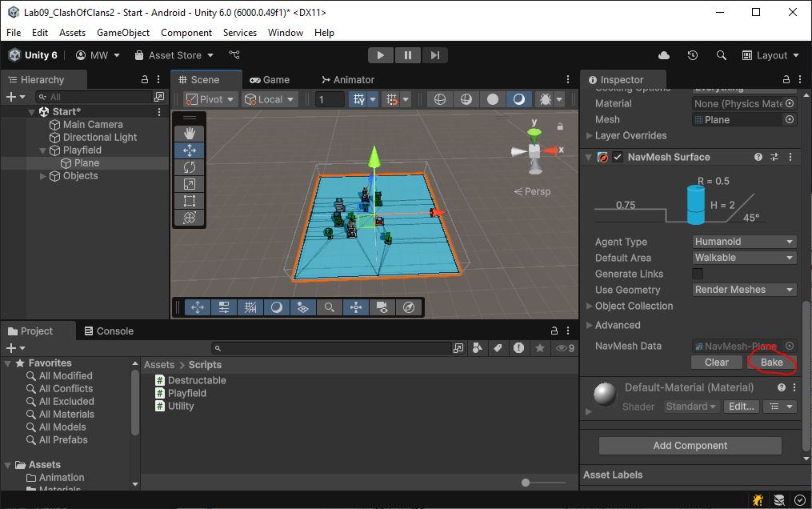The width and height of the screenshot is (812, 509).
Task: Click the Pause button in the top toolbar
Action: click(x=407, y=54)
